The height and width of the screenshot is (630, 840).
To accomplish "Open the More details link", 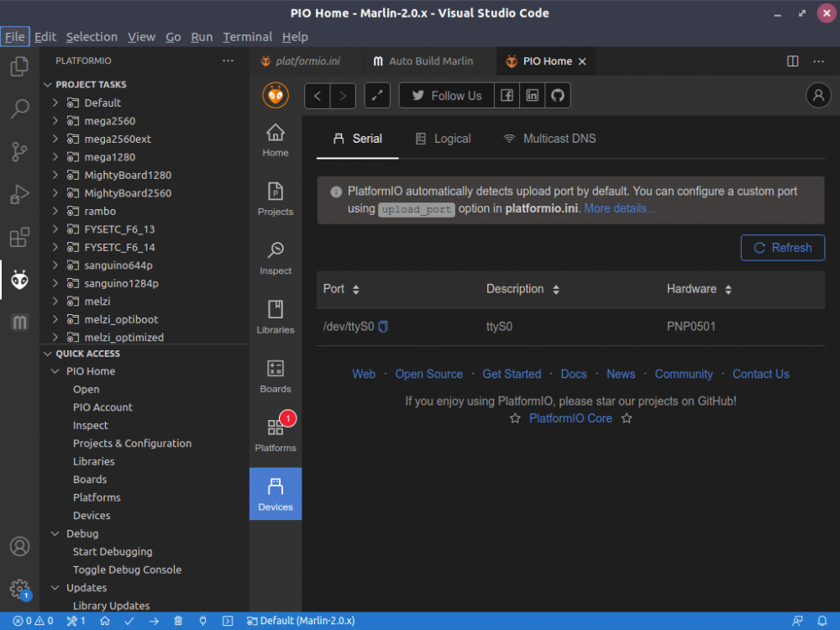I will 619,208.
